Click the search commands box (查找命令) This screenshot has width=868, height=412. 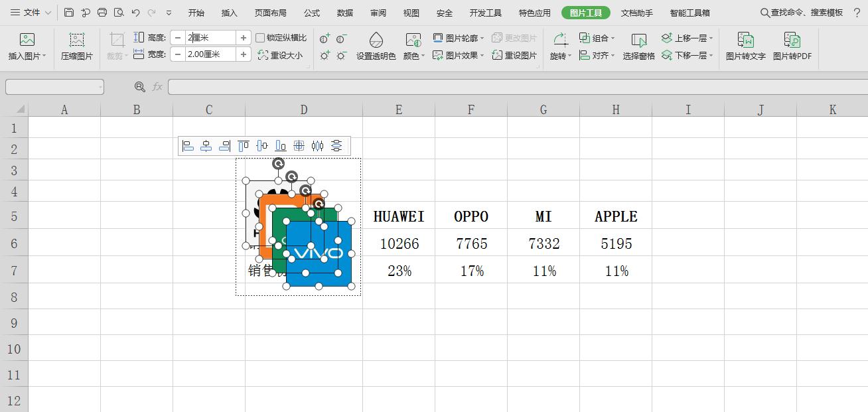802,13
